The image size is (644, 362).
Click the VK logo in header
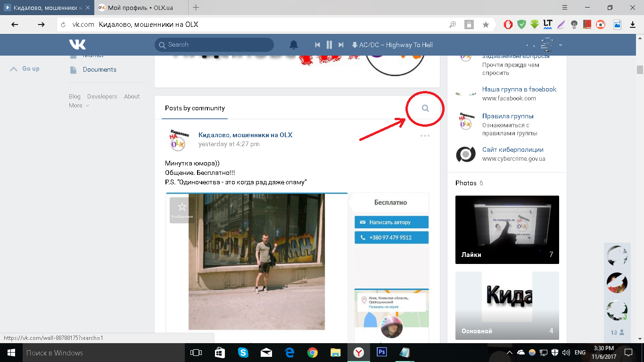[x=77, y=44]
